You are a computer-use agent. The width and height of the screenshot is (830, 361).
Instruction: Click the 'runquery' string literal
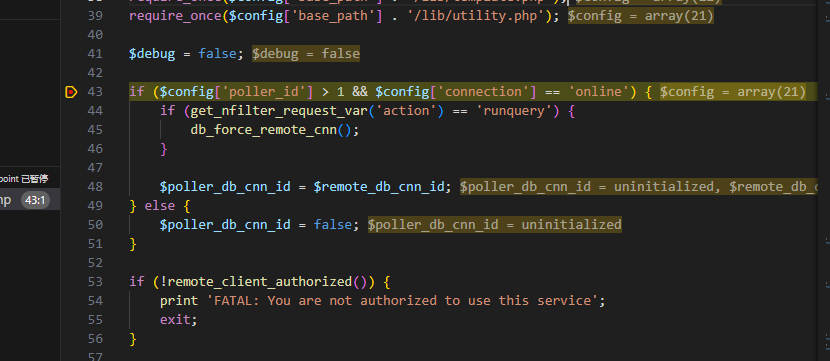click(518, 111)
